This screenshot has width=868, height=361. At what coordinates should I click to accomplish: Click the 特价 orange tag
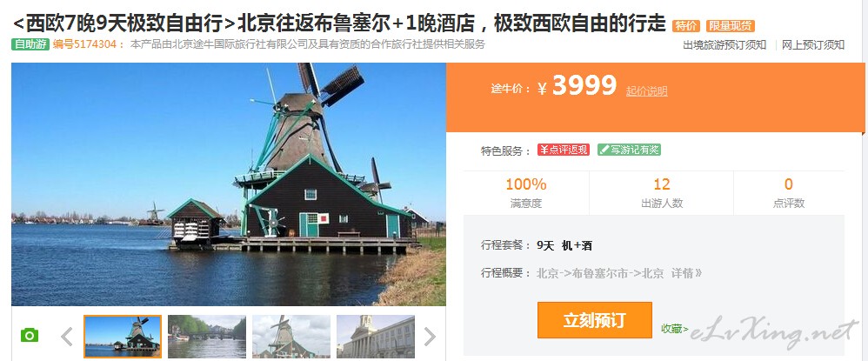(x=686, y=25)
